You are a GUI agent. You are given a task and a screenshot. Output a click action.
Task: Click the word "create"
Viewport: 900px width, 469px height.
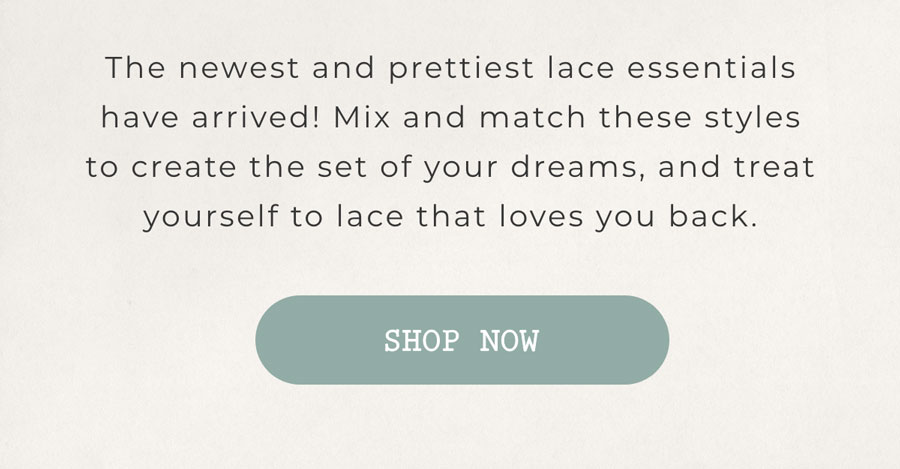click(184, 168)
